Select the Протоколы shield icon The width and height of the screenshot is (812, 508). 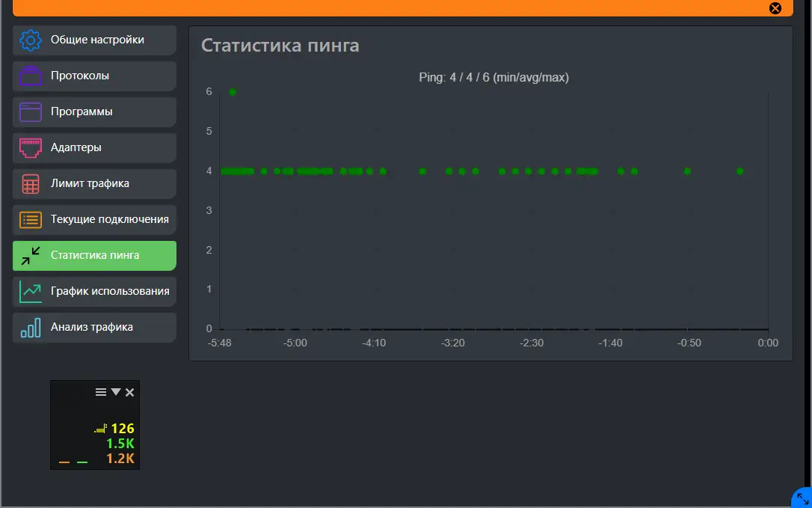[30, 76]
